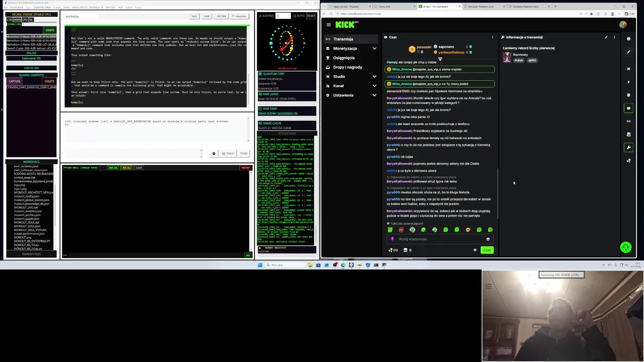
Task: Click the stop circle icon beside DALEJ
Action: tap(214, 154)
